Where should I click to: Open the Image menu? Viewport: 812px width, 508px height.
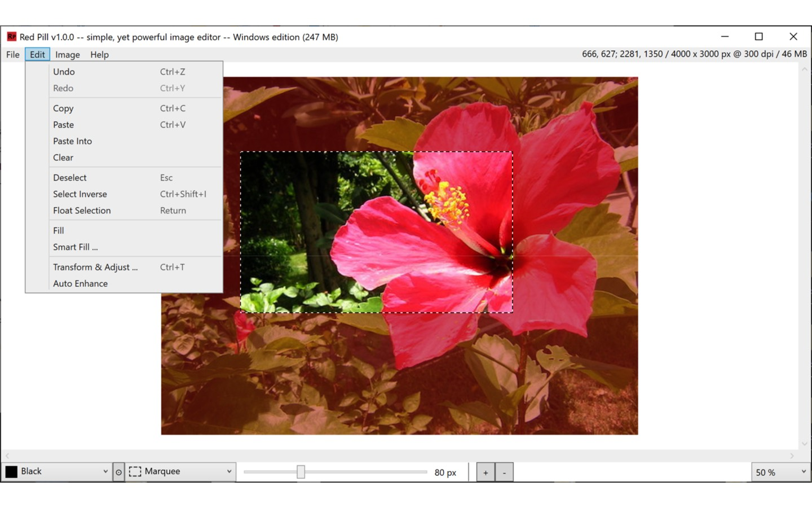67,55
